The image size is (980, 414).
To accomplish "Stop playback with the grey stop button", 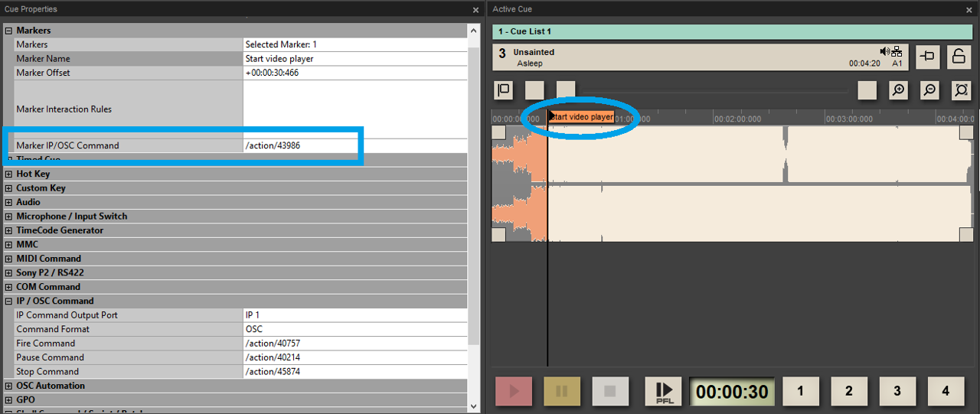I will pos(610,391).
